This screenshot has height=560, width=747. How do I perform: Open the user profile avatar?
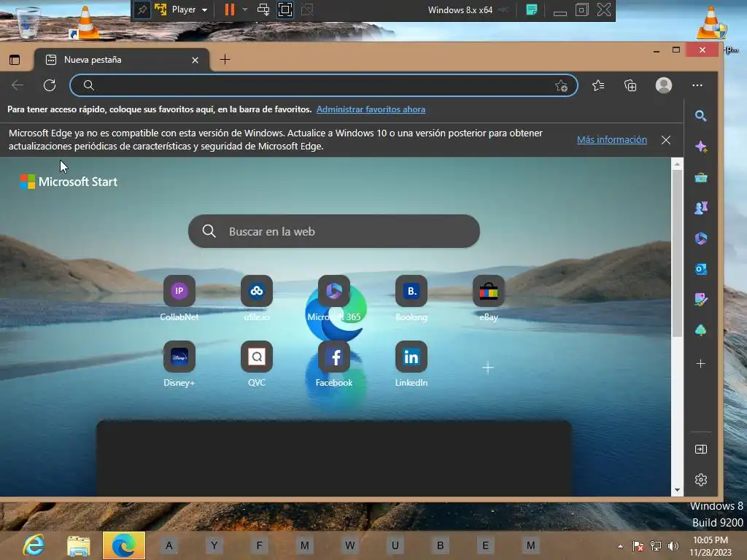(664, 85)
